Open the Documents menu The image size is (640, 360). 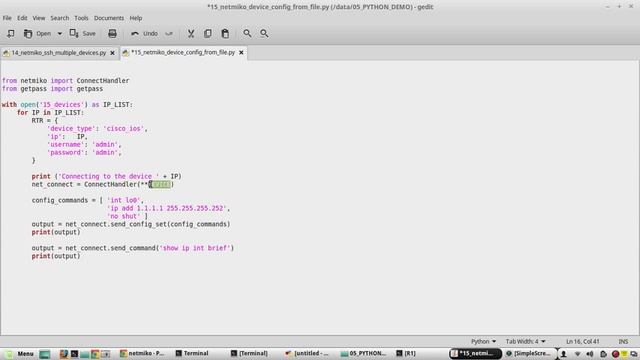pyautogui.click(x=109, y=18)
